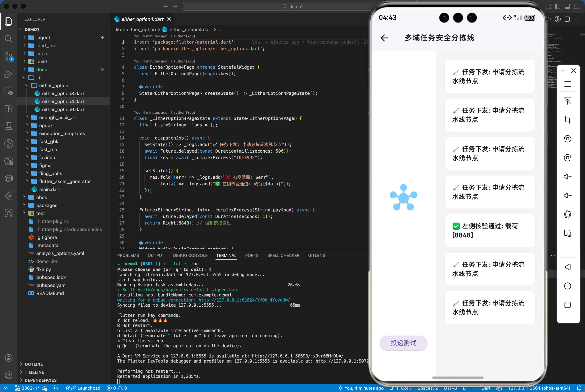Click emulator volume up icon
Screen dimensions: 585x392
click(567, 177)
